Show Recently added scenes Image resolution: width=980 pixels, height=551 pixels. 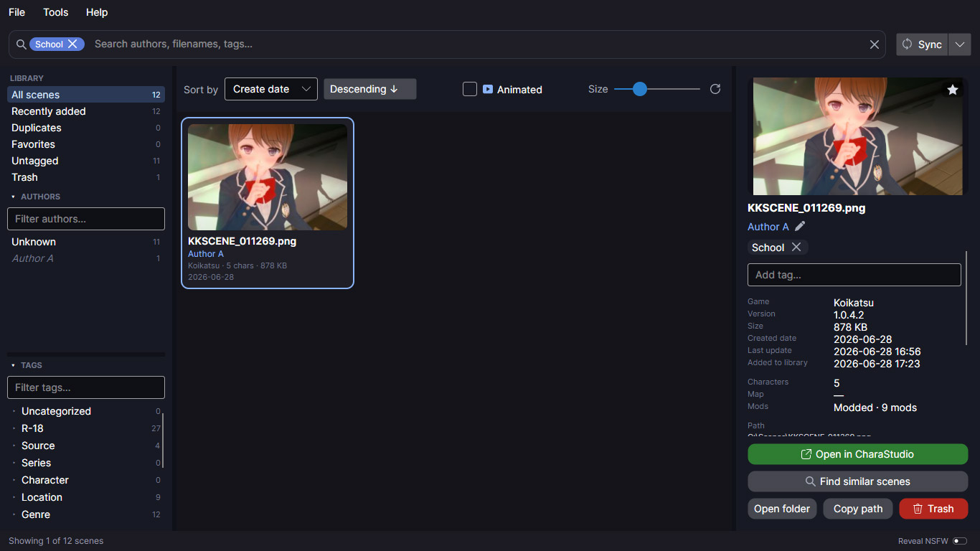tap(86, 111)
